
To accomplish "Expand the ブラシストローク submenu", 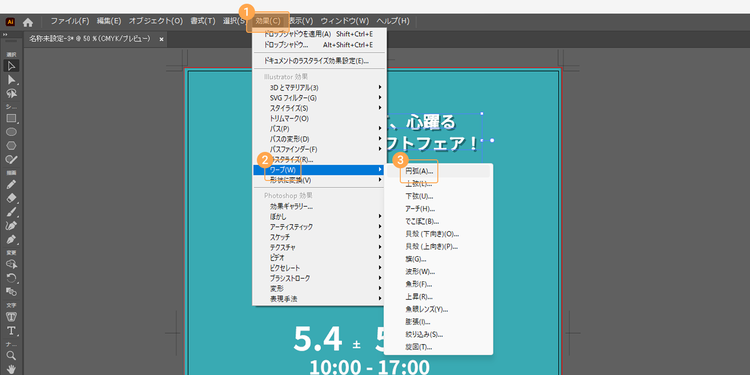I will [x=319, y=278].
